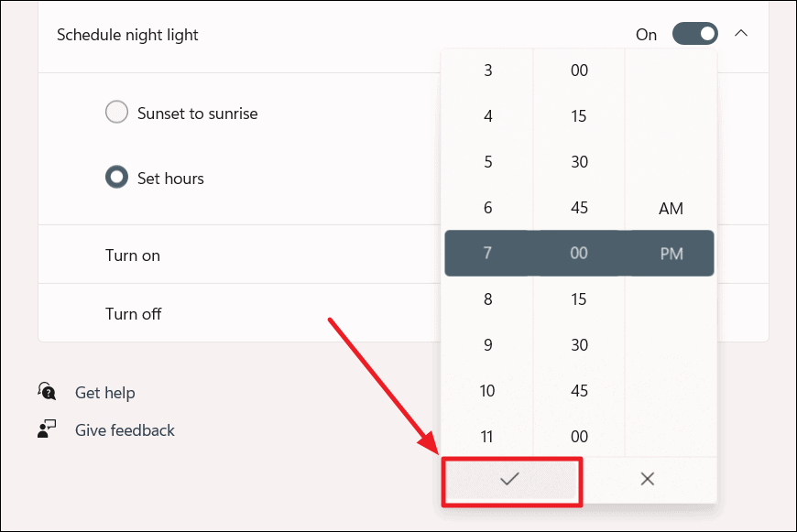The image size is (797, 532).
Task: Open the Get help link
Action: [x=104, y=392]
